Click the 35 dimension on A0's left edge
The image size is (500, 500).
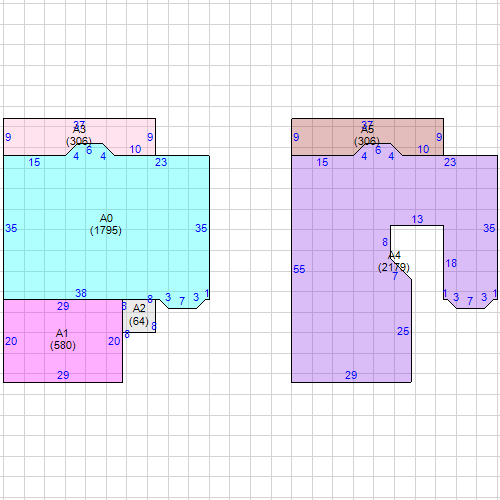click(x=11, y=228)
